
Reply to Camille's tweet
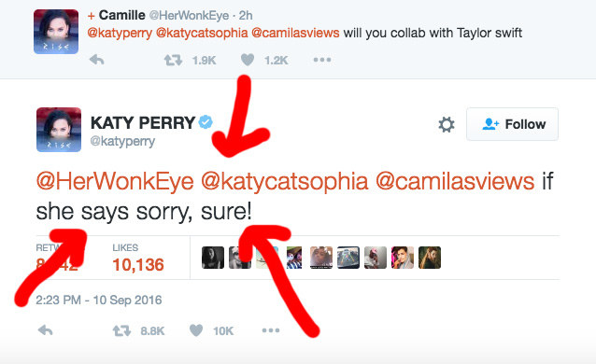(96, 60)
